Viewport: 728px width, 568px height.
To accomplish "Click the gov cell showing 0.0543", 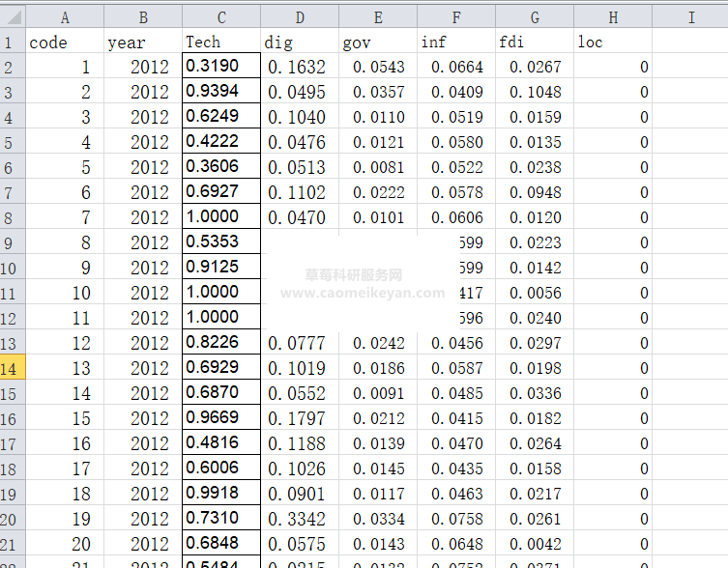I will tap(378, 67).
